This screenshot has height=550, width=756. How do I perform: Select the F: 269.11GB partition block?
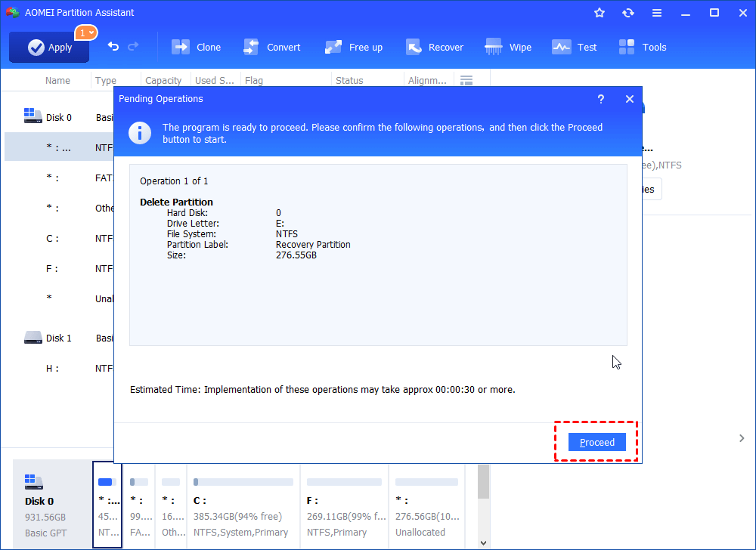(344, 505)
